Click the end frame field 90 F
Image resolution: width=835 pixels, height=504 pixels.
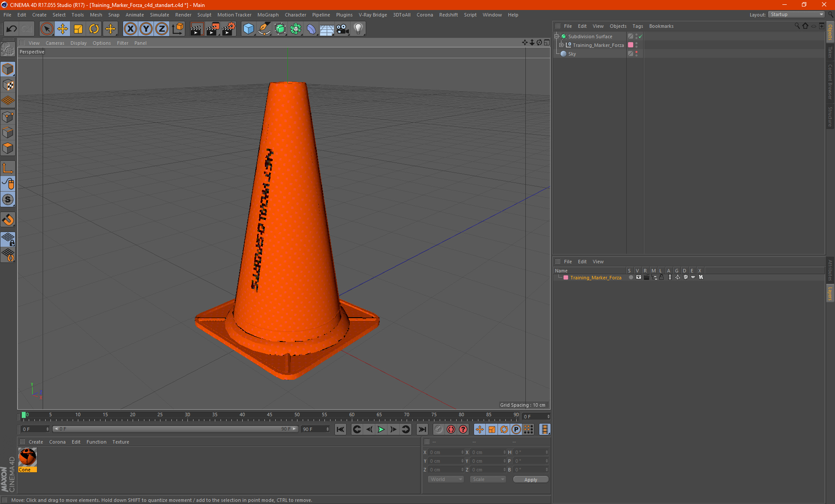click(315, 429)
